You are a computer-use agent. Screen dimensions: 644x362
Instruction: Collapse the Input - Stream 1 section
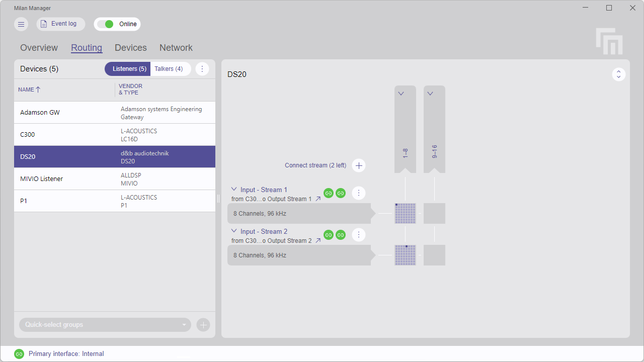(233, 189)
